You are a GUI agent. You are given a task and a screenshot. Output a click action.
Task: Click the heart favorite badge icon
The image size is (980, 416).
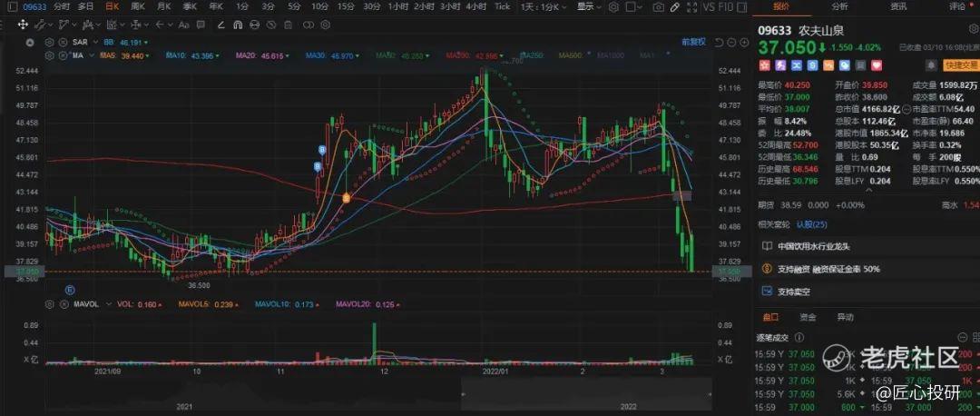(x=877, y=64)
